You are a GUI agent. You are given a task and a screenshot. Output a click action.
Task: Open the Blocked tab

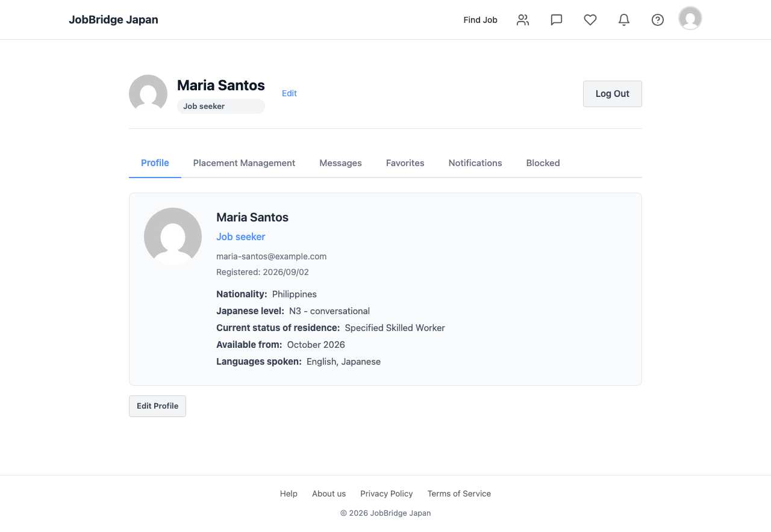[543, 163]
